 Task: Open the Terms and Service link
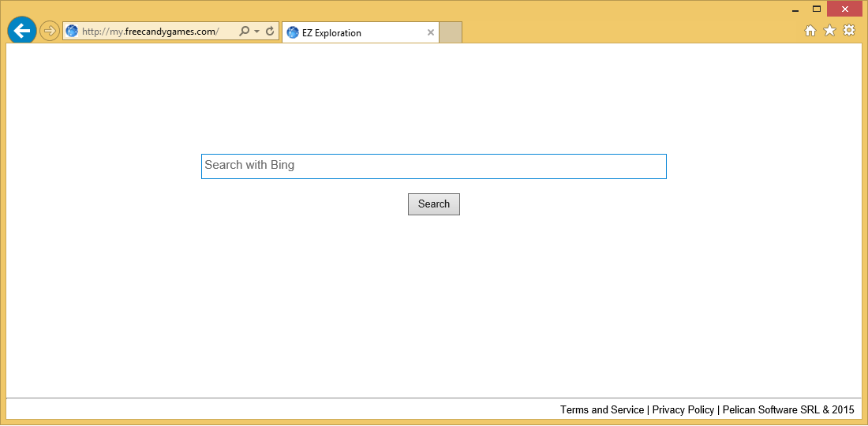tap(602, 410)
